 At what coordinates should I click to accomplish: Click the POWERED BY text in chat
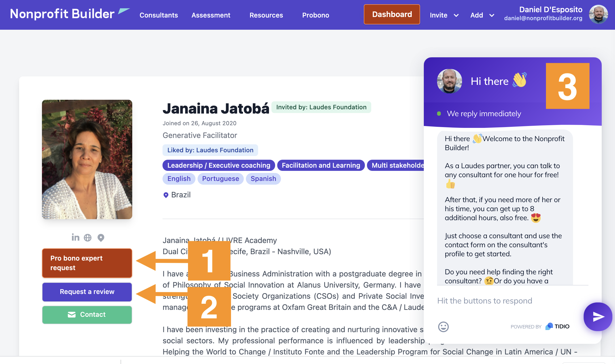(526, 327)
